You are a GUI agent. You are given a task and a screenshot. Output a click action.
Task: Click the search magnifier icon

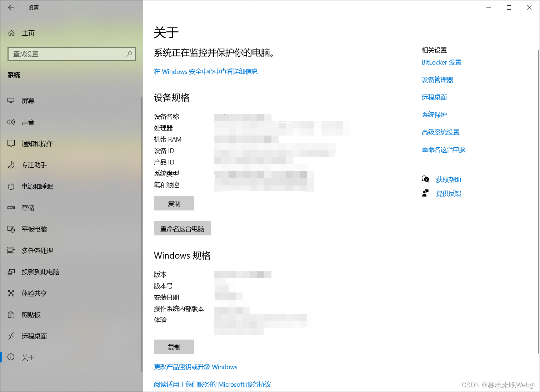click(x=129, y=54)
